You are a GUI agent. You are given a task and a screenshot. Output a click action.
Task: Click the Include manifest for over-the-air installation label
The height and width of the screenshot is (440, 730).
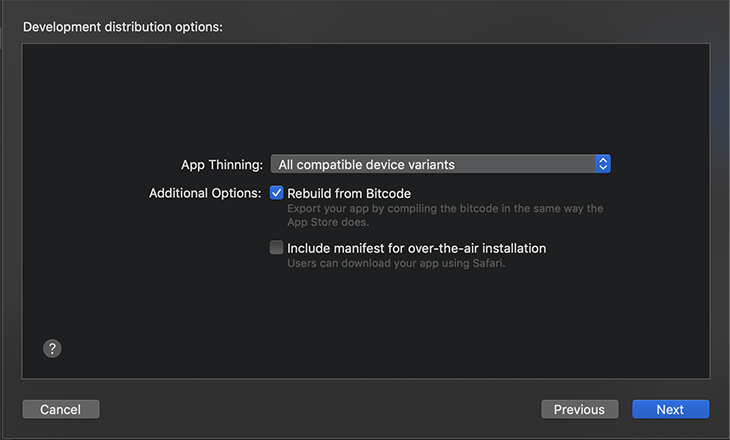click(x=417, y=248)
